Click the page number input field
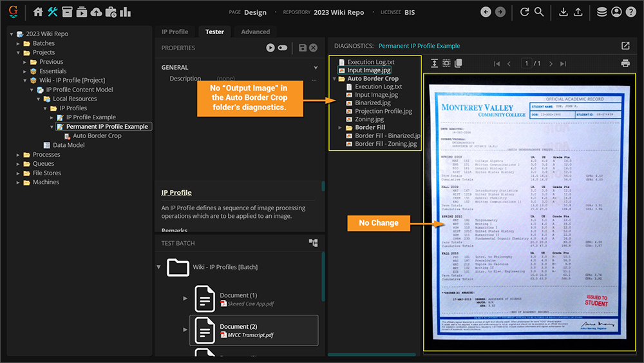Image resolution: width=644 pixels, height=363 pixels. tap(527, 63)
